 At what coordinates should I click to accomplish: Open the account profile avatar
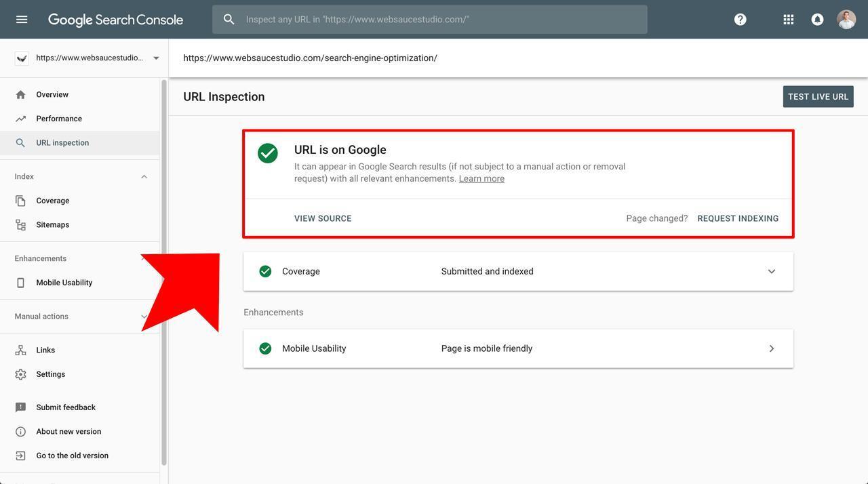846,20
